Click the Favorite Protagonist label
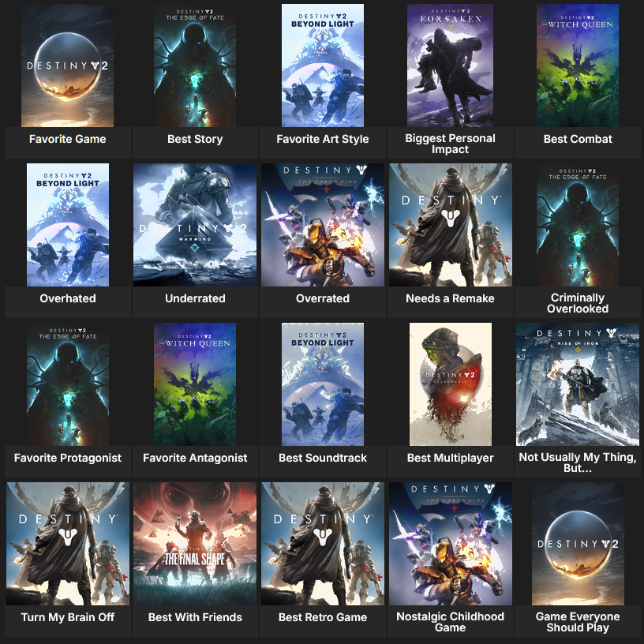 pos(68,458)
